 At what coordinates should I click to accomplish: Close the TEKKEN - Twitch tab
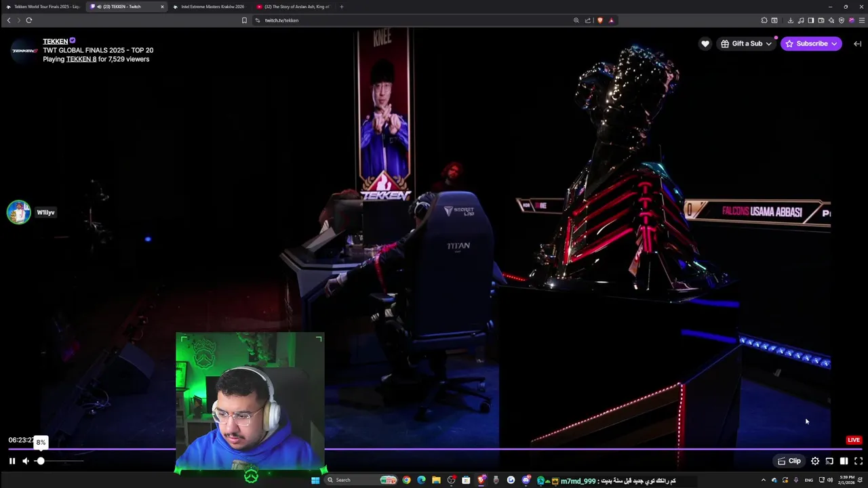pos(162,7)
